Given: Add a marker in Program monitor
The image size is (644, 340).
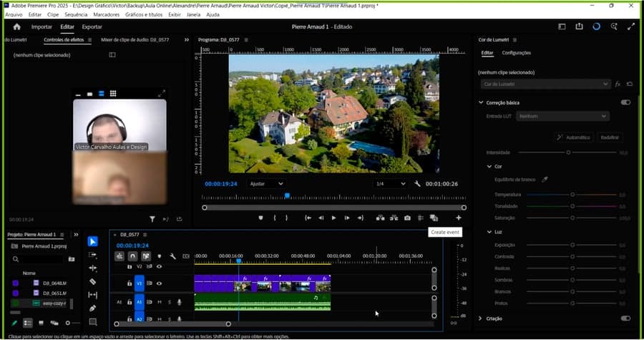Looking at the screenshot, I should coord(260,218).
